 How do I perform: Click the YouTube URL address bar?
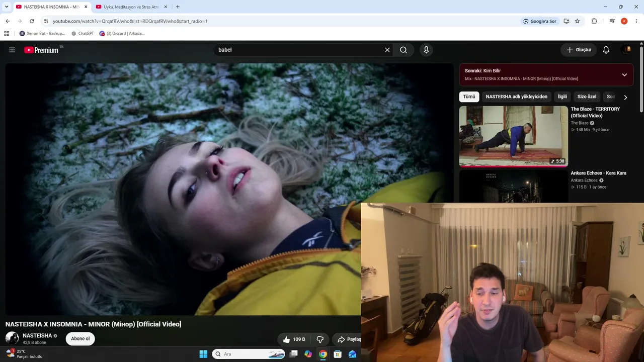point(282,21)
